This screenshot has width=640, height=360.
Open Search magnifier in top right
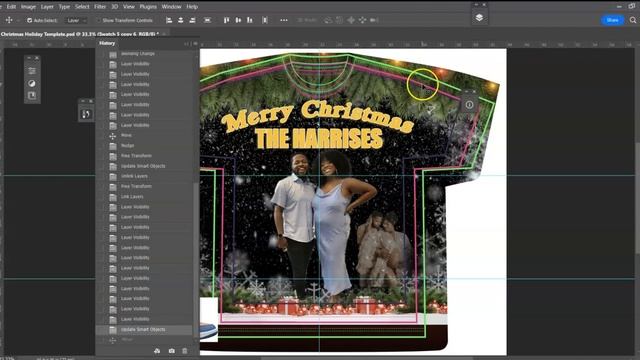pyautogui.click(x=633, y=20)
